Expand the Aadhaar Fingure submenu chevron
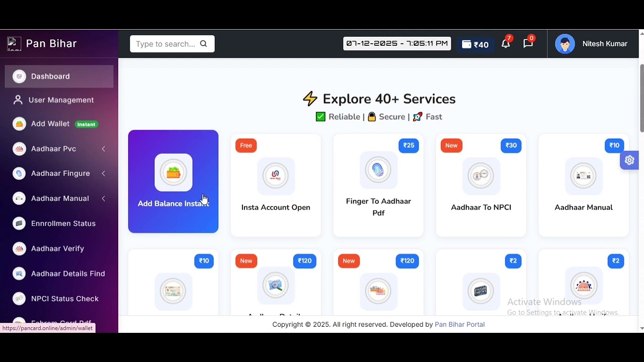This screenshot has width=644, height=362. point(103,173)
